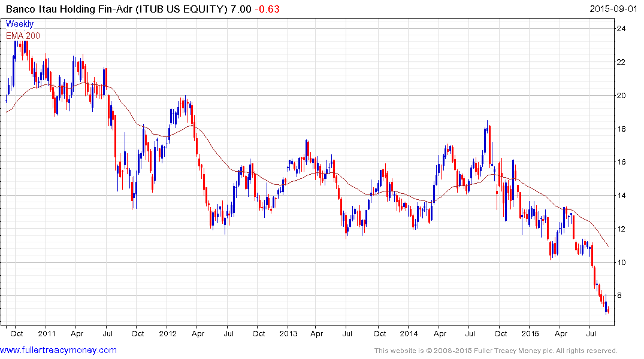Viewport: 644px width, 359px height.
Task: Click the 10 price axis label
Action: click(621, 262)
